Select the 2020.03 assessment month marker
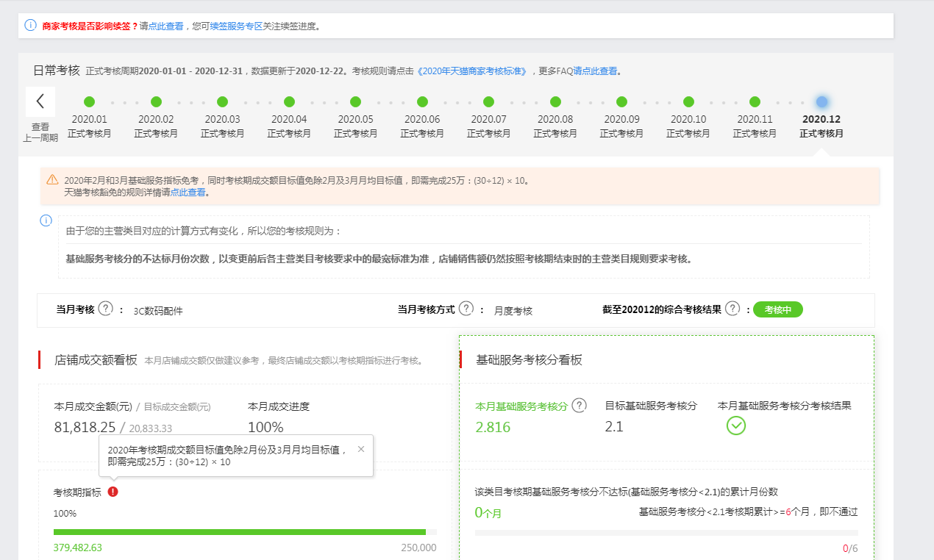Viewport: 934px width, 560px height. [x=223, y=102]
